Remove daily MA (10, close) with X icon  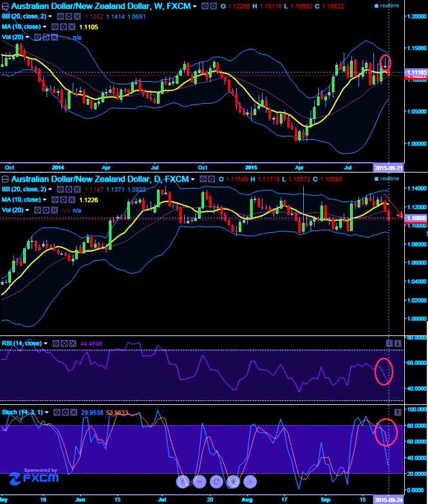(71, 200)
